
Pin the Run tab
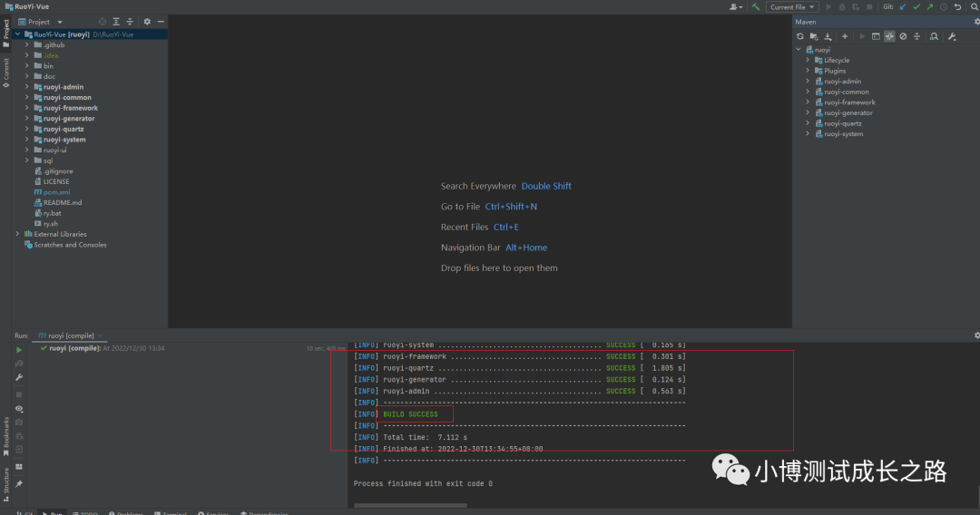click(19, 484)
